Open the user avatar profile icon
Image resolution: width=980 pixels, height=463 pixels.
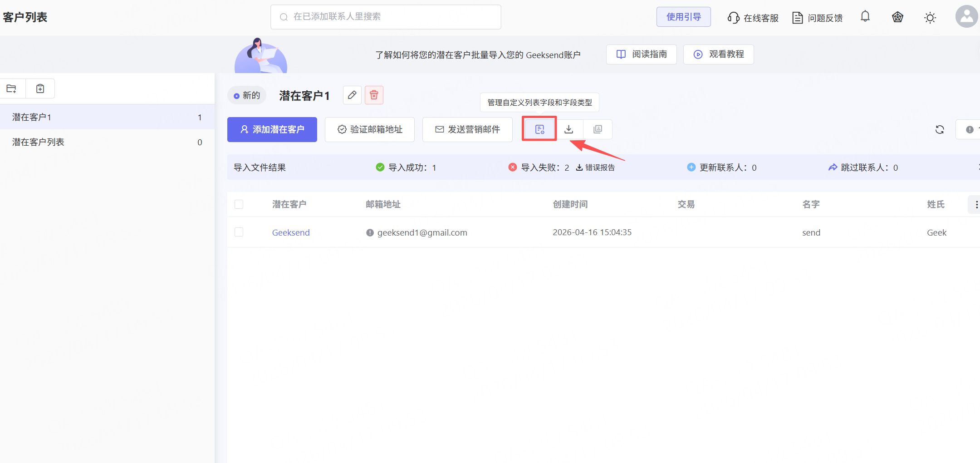tap(966, 17)
